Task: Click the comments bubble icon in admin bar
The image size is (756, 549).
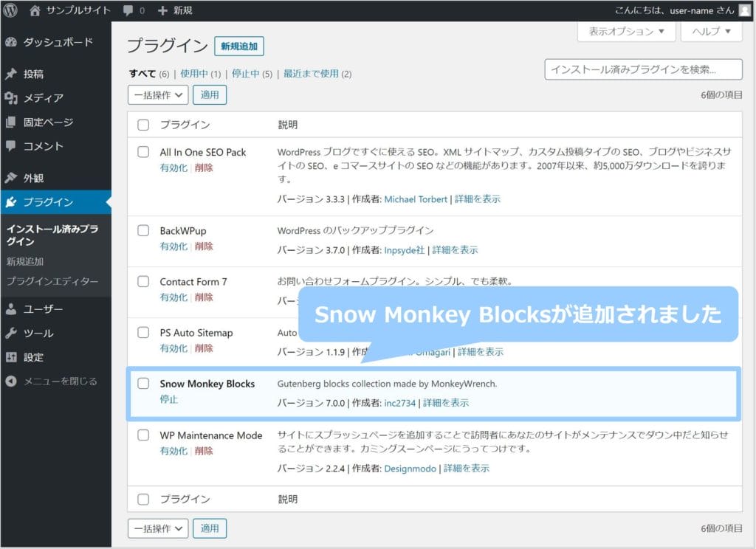Action: click(128, 10)
